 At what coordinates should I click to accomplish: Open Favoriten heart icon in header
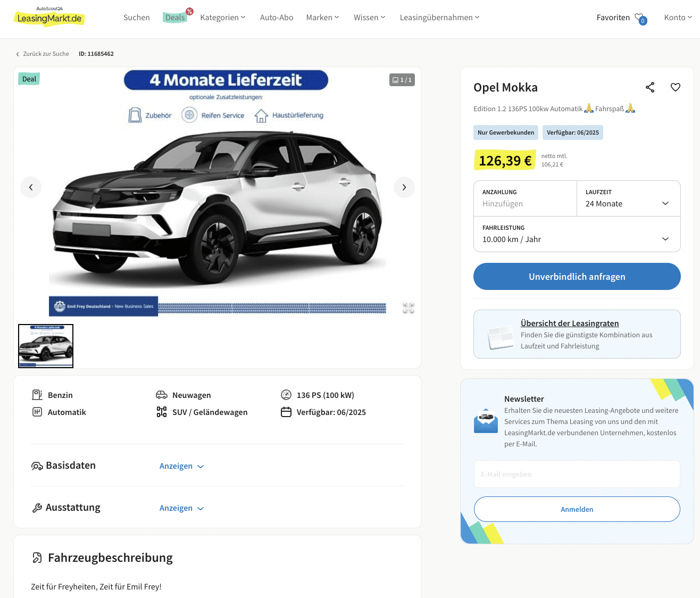(640, 18)
